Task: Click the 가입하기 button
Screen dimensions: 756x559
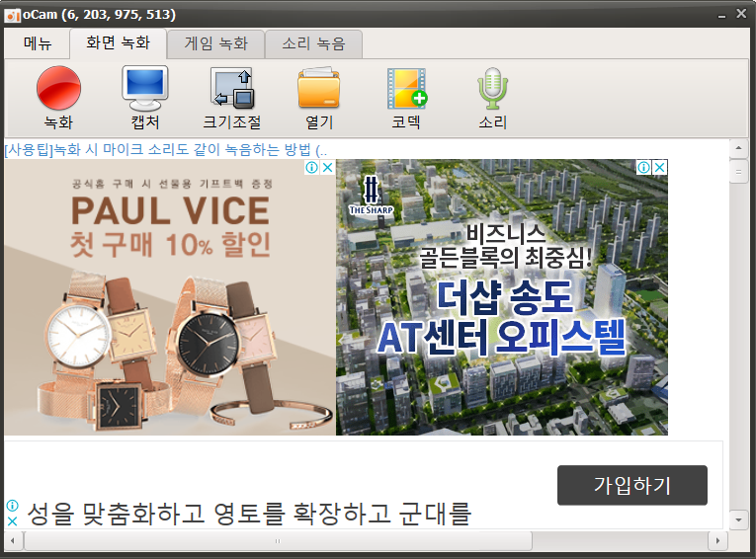Action: click(632, 485)
